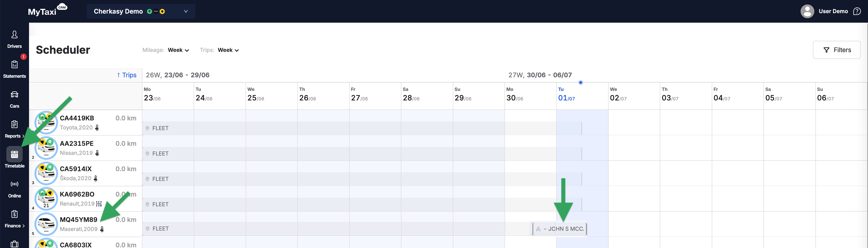868x248 pixels.
Task: Click the help question mark icon
Action: (x=856, y=12)
